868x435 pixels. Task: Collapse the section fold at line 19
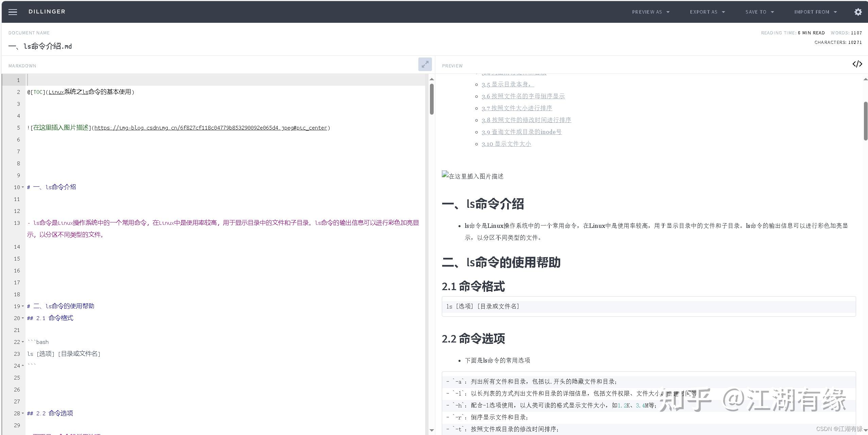[x=22, y=306]
